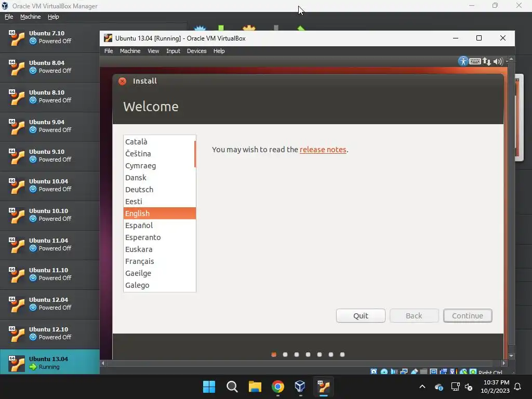Select Gaeilge in language list
Image resolution: width=532 pixels, height=399 pixels.
159,273
